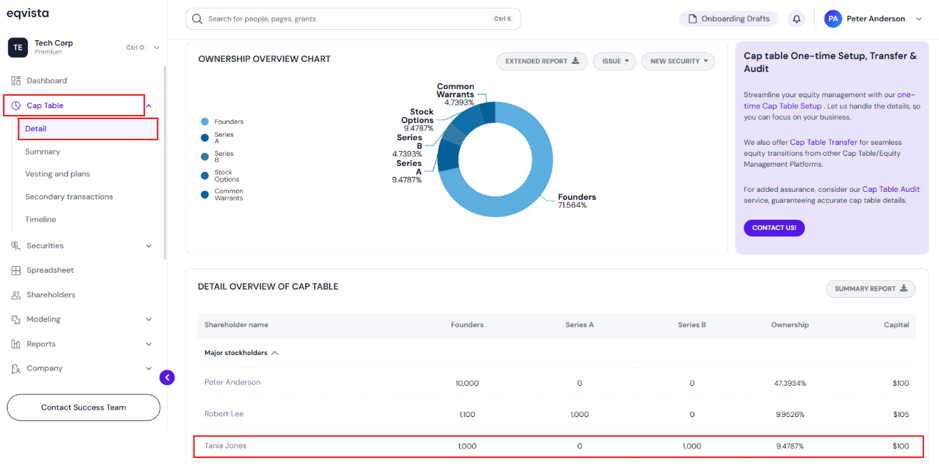Click the Contact Us button
This screenshot has height=466, width=939.
(774, 228)
